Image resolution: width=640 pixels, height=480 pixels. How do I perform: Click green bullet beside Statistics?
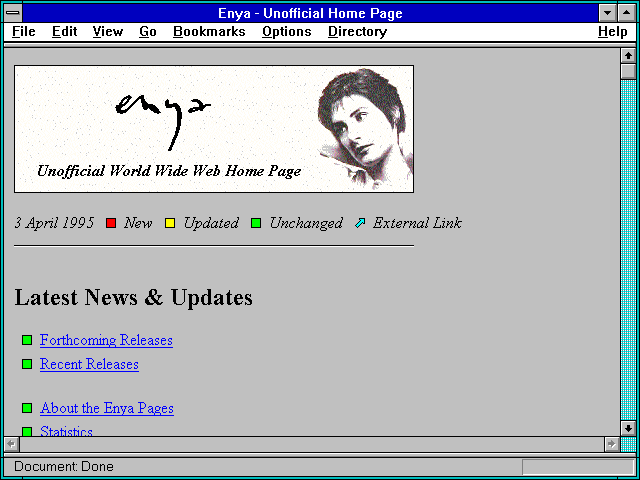pyautogui.click(x=27, y=431)
